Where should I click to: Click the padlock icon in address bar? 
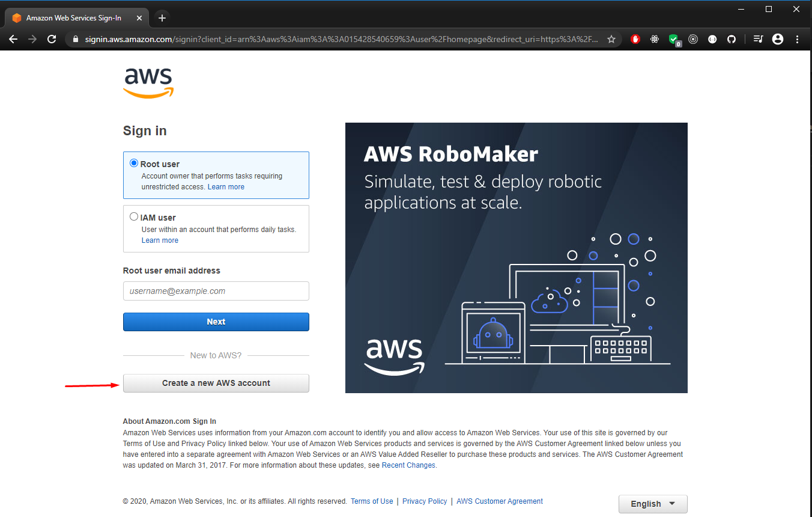[x=76, y=38]
